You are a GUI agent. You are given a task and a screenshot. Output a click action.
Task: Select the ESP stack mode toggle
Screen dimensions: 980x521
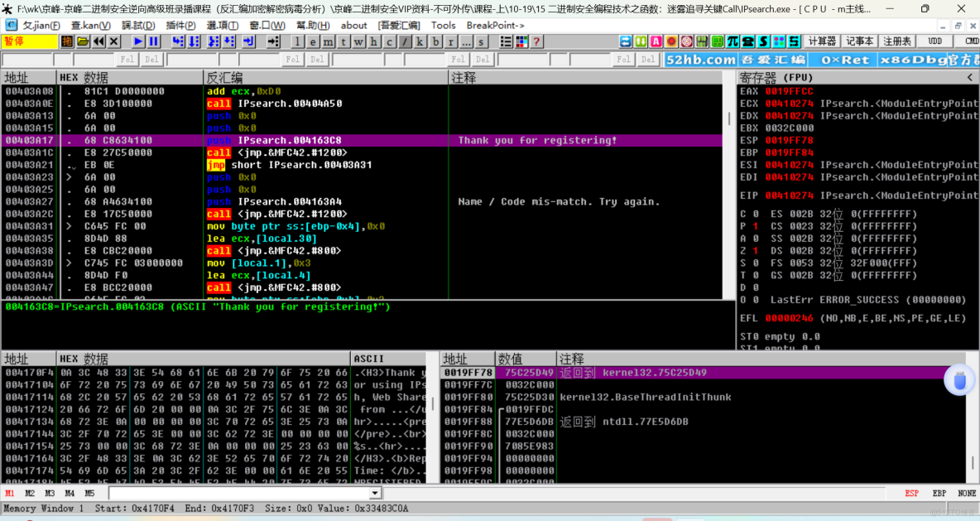pos(911,493)
